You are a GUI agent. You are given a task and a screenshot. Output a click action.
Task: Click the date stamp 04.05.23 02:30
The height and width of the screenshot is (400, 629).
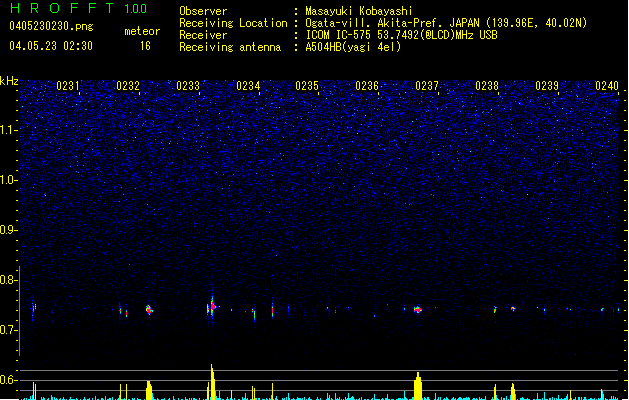pos(51,46)
